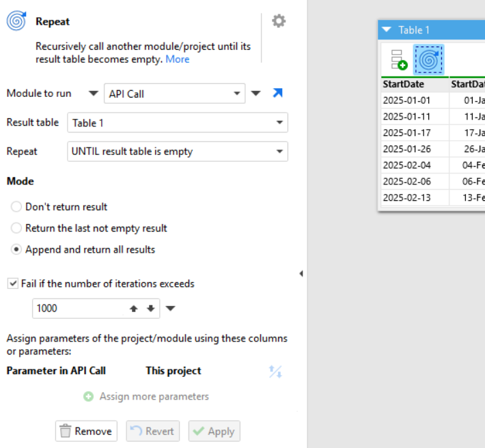Select Don't return result option
Screen dimensions: 485x448
click(16, 207)
